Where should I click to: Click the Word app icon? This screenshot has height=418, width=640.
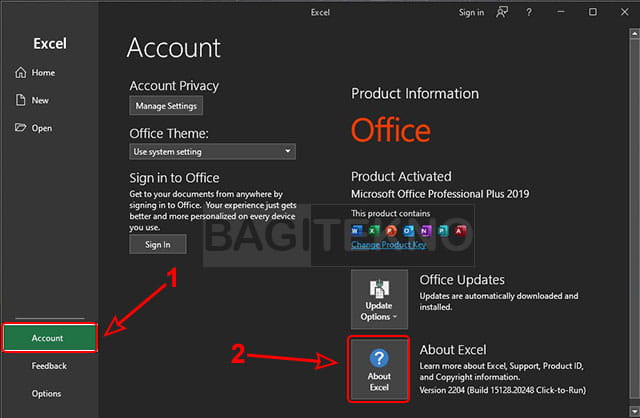357,231
